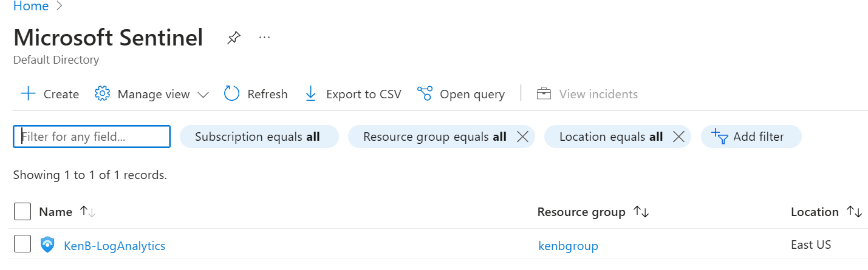Click the KenB-LogAnalytics Sentinel shield icon

point(47,245)
